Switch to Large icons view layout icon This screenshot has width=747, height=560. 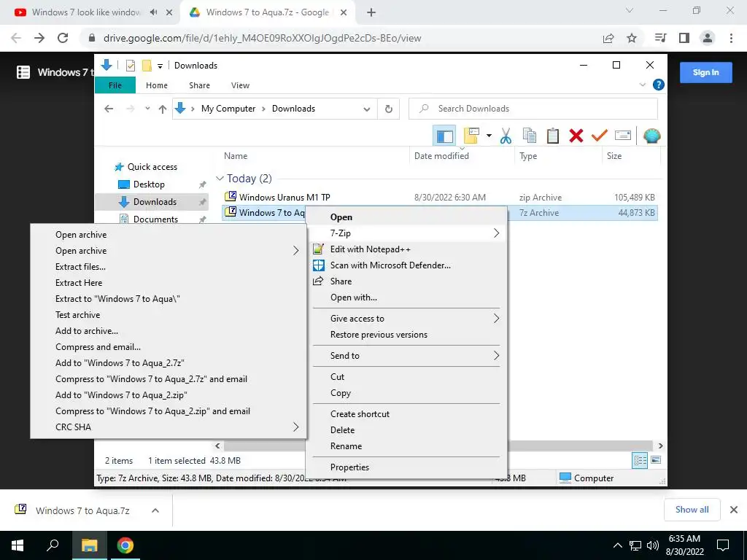click(656, 460)
